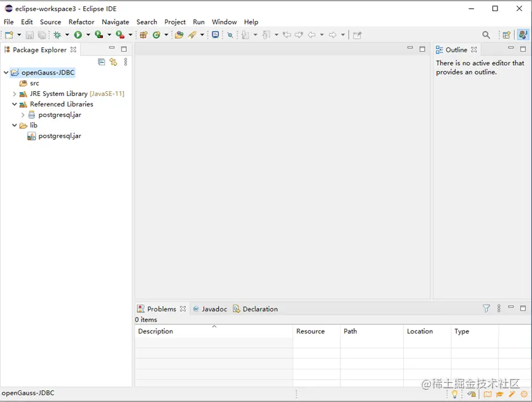The image size is (532, 402).
Task: Create a new Java package via toolbar icon
Action: (x=143, y=34)
